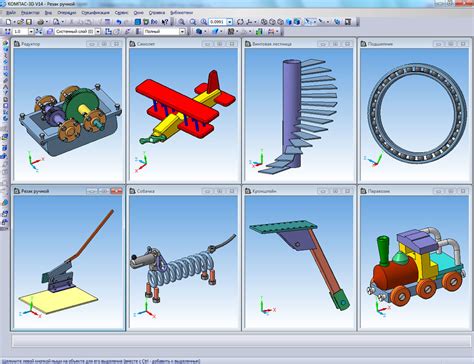
Task: Toggle shaded blue cube display mode
Action: click(x=289, y=22)
